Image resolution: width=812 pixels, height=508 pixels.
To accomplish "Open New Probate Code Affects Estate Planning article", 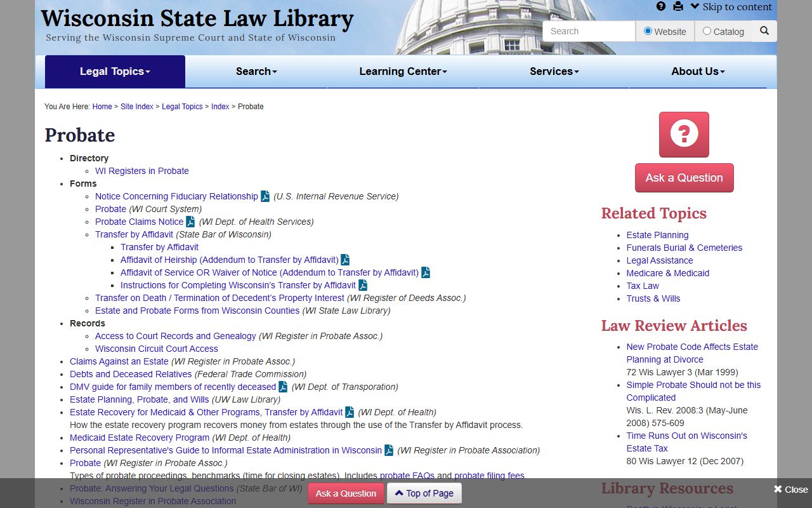I will 692,353.
